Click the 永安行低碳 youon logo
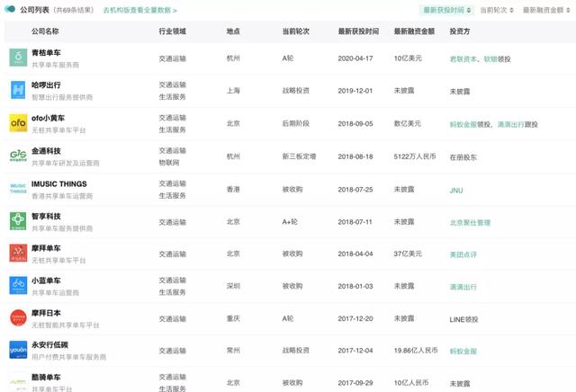576x392 pixels. tap(18, 350)
